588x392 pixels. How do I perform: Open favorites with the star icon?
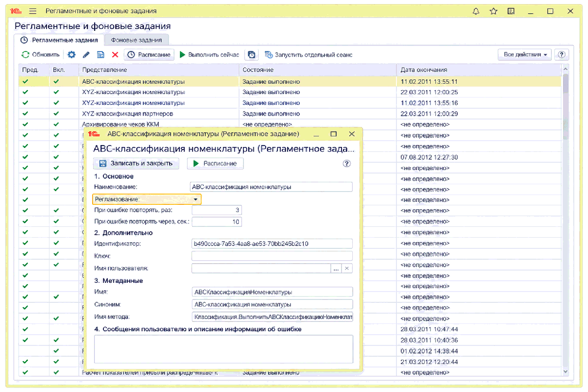(493, 11)
